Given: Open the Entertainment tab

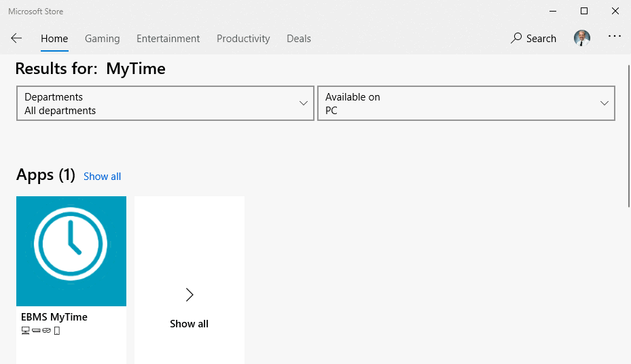Looking at the screenshot, I should coord(168,39).
